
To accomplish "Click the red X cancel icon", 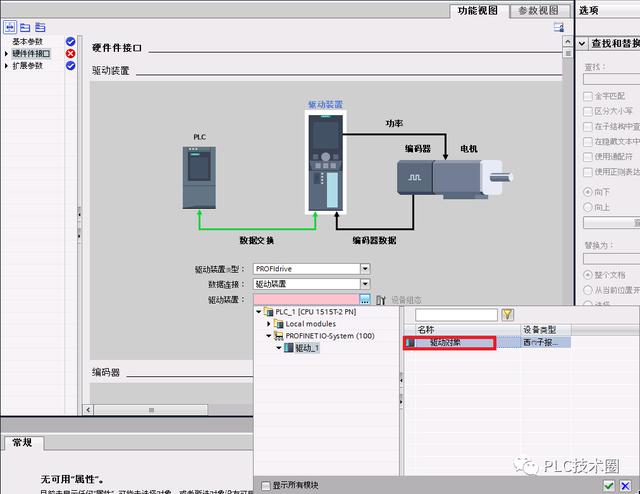I will coord(627,485).
